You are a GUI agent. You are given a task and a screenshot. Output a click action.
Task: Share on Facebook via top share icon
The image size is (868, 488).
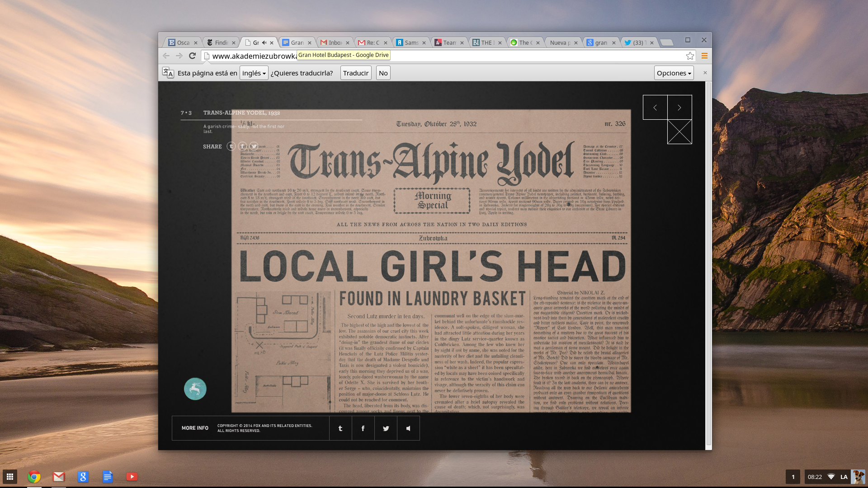coord(242,146)
